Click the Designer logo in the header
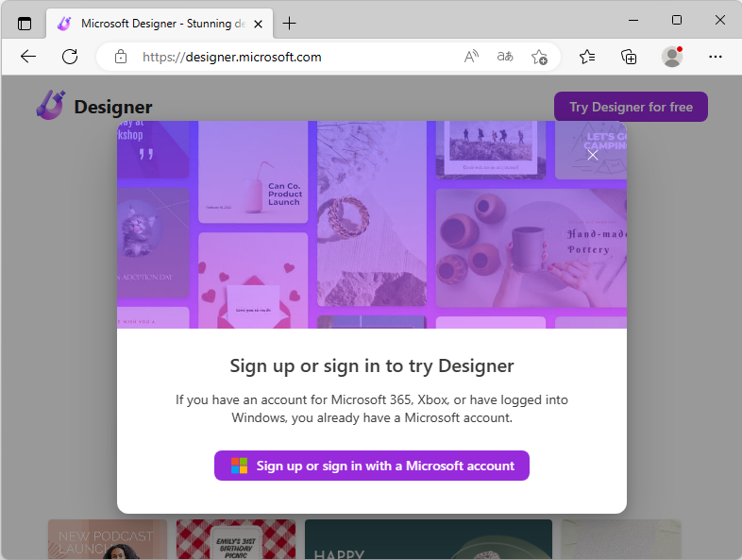742x560 pixels. click(94, 106)
